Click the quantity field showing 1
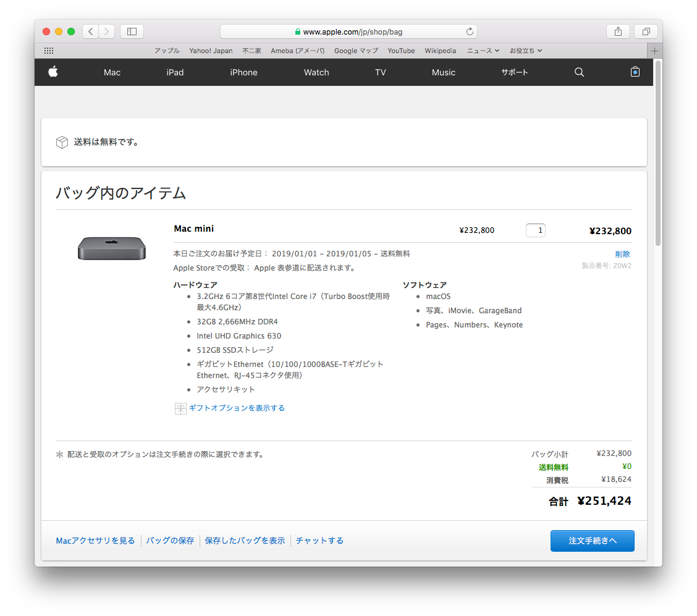The image size is (697, 616). [536, 230]
